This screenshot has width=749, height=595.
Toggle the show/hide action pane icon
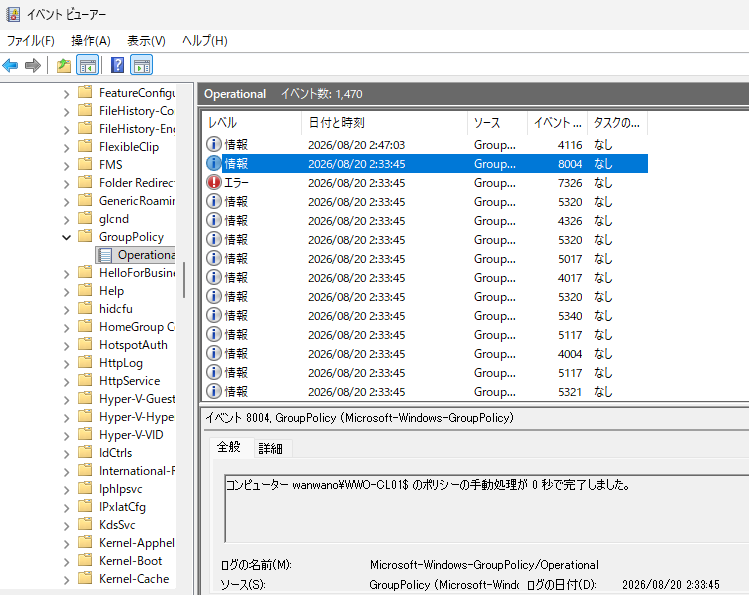[142, 65]
